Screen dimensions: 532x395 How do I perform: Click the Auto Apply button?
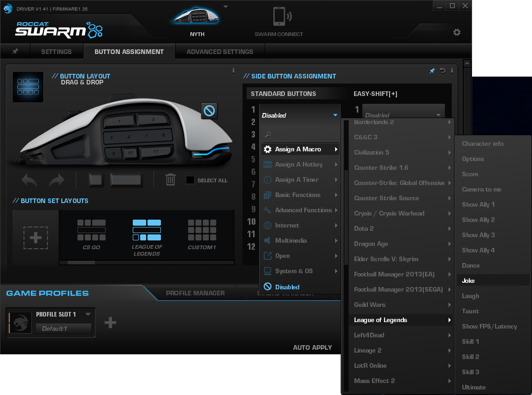313,347
